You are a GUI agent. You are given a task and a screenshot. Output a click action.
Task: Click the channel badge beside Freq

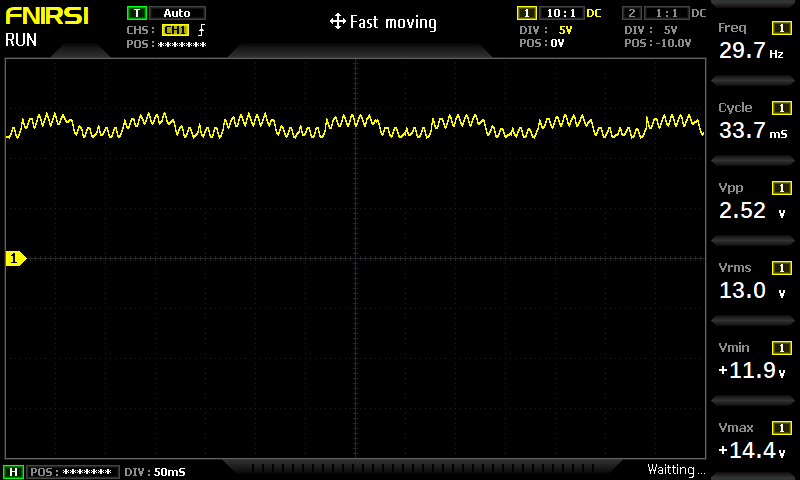[x=782, y=28]
